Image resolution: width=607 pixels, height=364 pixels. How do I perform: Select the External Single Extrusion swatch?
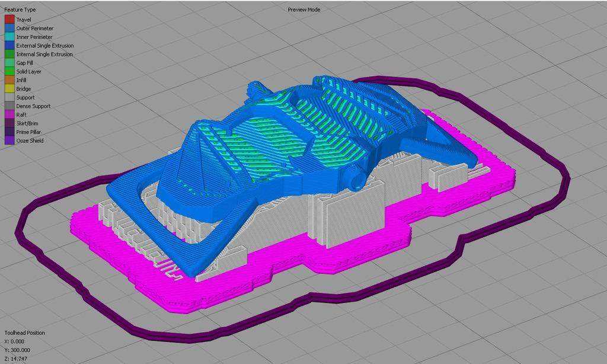(x=9, y=45)
